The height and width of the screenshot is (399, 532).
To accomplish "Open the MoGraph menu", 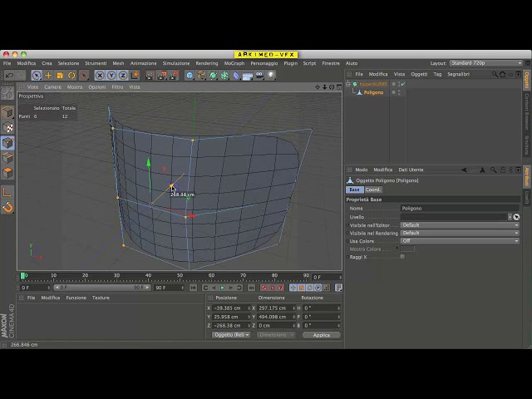I will 234,63.
